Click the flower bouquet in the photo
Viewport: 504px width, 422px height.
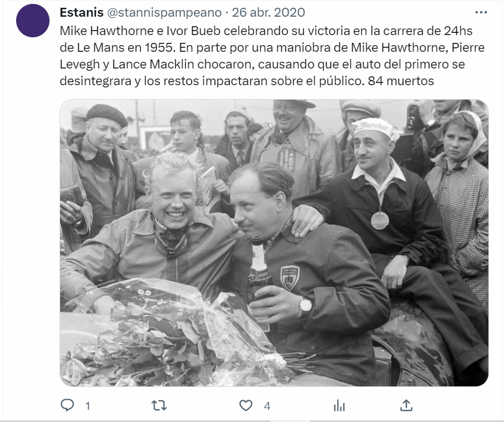pos(174,335)
